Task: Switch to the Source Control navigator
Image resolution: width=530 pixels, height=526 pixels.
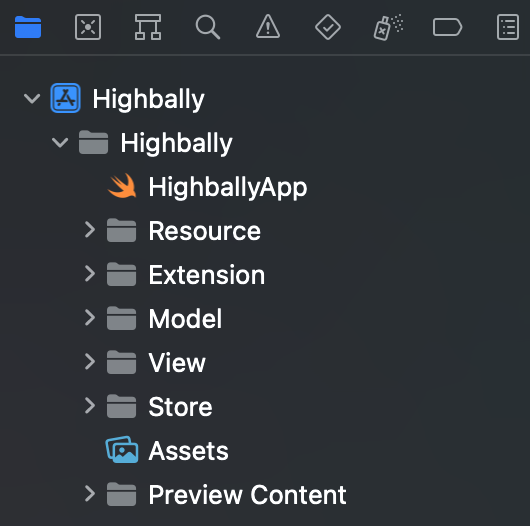Action: [x=88, y=27]
